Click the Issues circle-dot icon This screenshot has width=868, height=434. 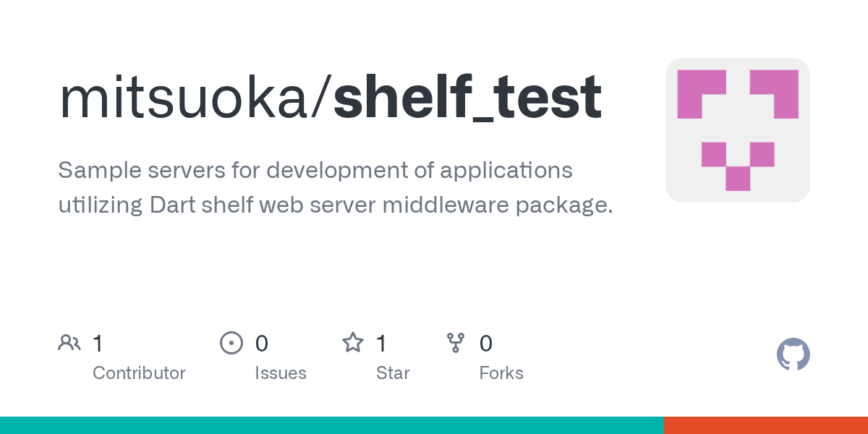pos(231,343)
